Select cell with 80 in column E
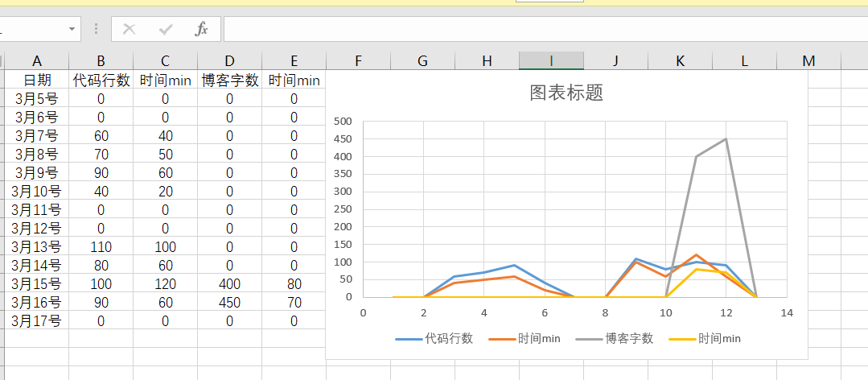Image resolution: width=868 pixels, height=380 pixels. [294, 283]
